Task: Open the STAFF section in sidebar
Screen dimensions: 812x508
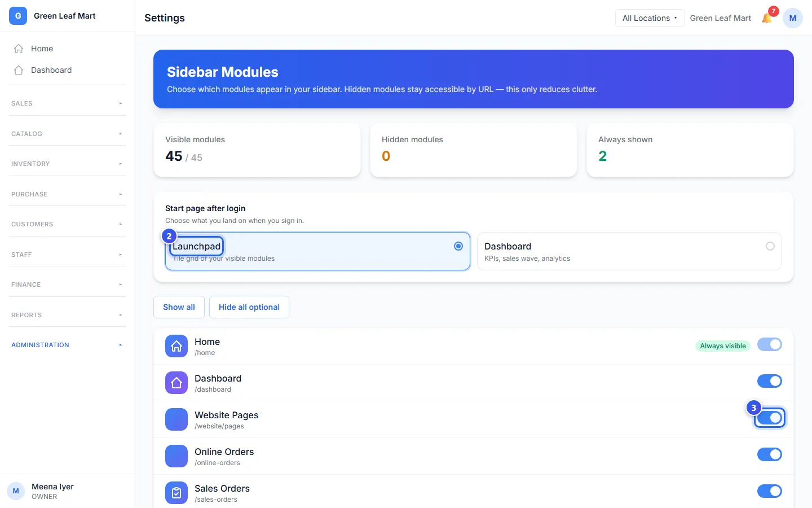Action: [67, 255]
